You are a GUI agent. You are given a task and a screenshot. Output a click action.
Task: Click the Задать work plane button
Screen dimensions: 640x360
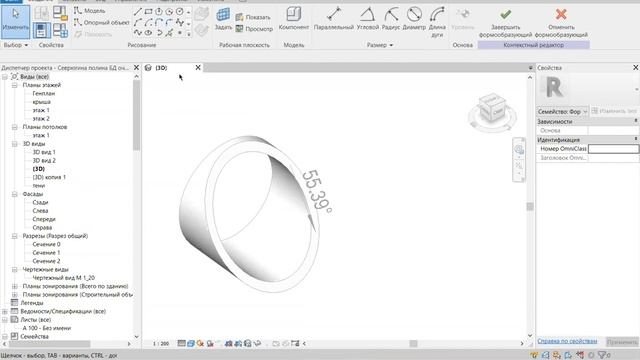(223, 19)
